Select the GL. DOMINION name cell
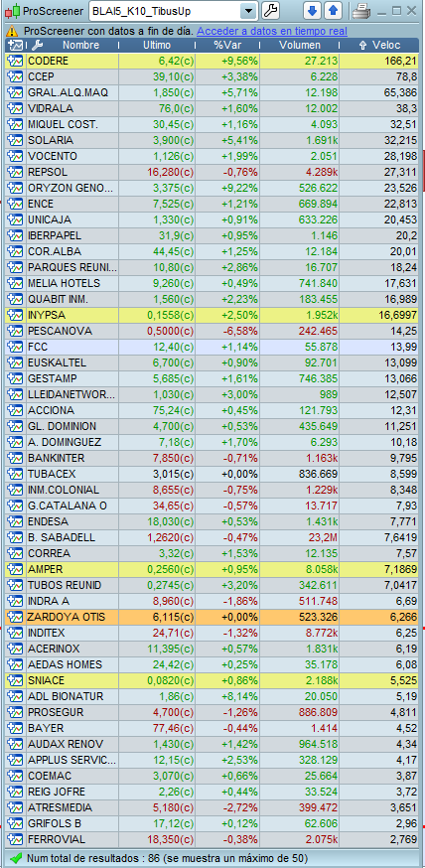 (x=72, y=427)
